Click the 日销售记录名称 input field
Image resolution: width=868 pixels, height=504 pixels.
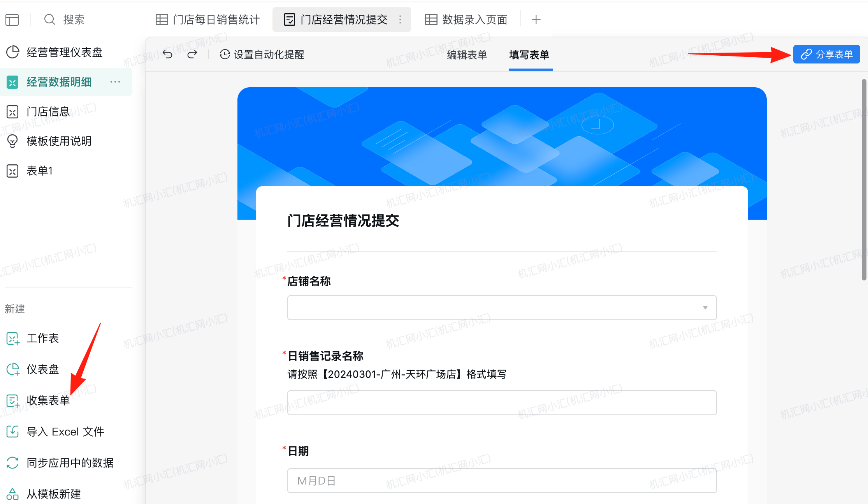pos(502,403)
